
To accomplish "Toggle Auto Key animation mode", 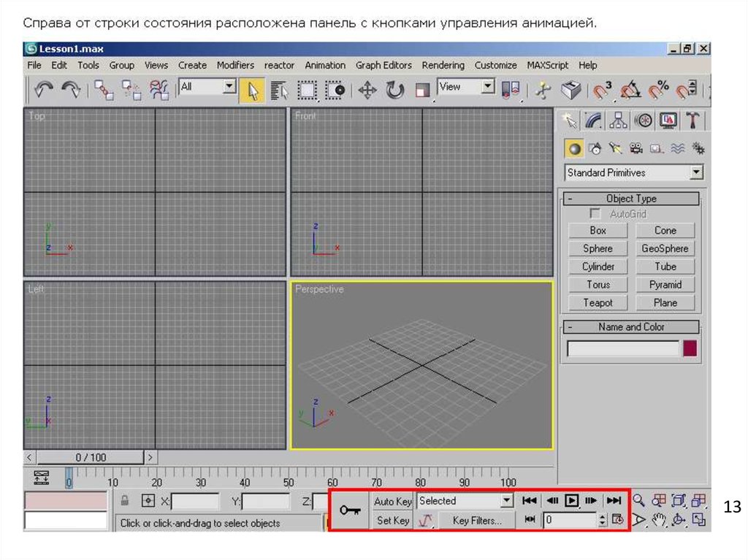I will [393, 502].
